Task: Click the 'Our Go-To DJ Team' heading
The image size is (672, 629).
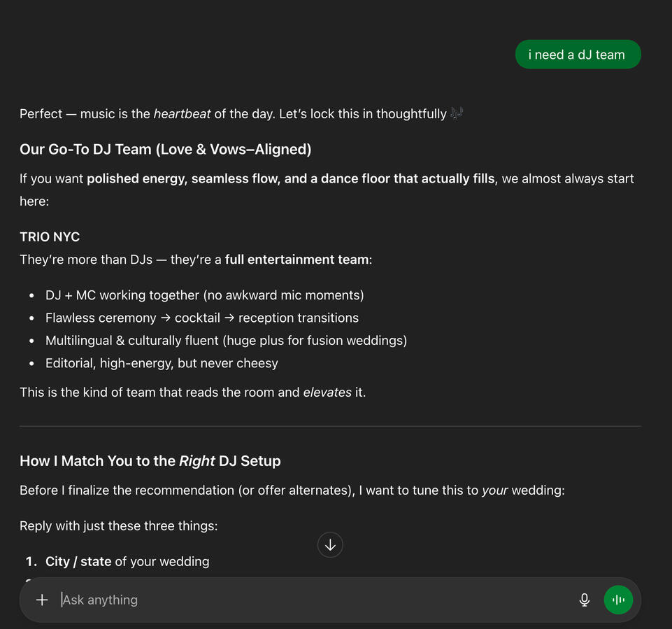Action: click(x=166, y=149)
